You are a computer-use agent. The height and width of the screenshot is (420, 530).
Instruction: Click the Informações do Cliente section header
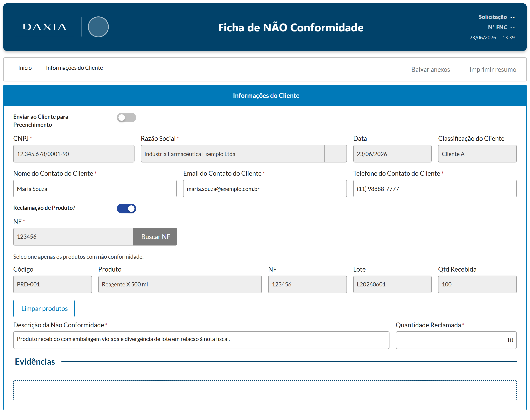pos(265,95)
